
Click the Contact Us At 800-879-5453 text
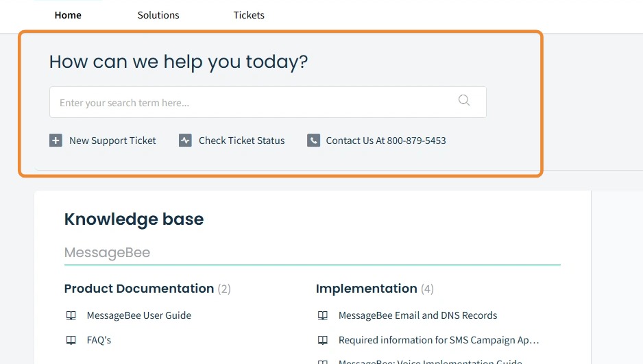pos(386,141)
